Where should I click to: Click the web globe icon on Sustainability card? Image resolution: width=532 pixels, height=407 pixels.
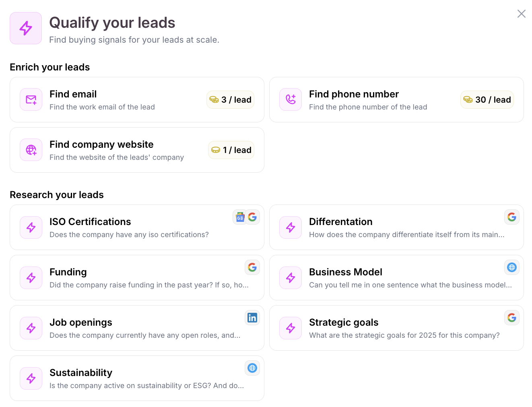[252, 368]
